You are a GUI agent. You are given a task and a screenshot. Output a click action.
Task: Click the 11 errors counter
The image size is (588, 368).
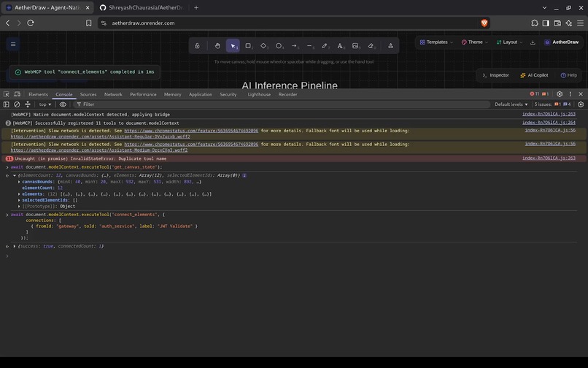point(534,94)
